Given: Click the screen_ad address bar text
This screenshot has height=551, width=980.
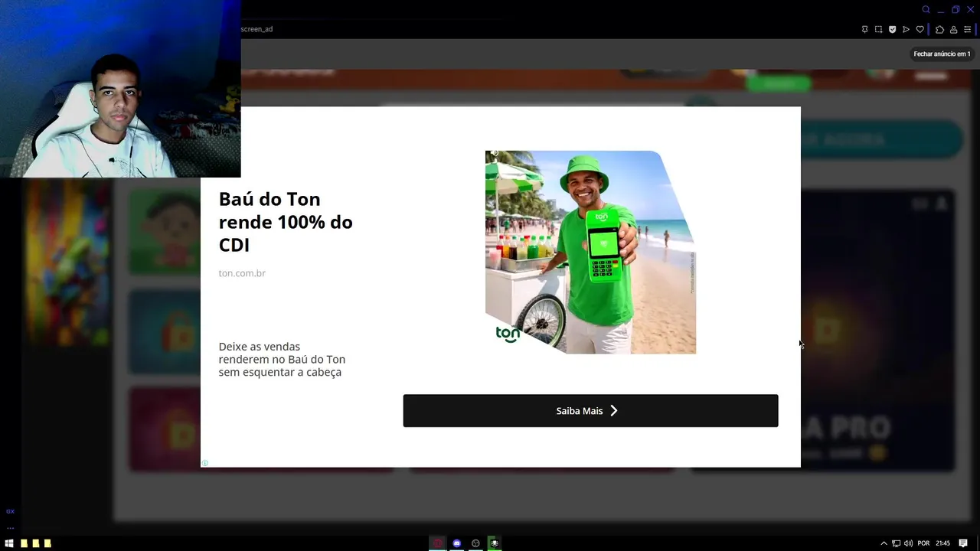Looking at the screenshot, I should (x=256, y=29).
